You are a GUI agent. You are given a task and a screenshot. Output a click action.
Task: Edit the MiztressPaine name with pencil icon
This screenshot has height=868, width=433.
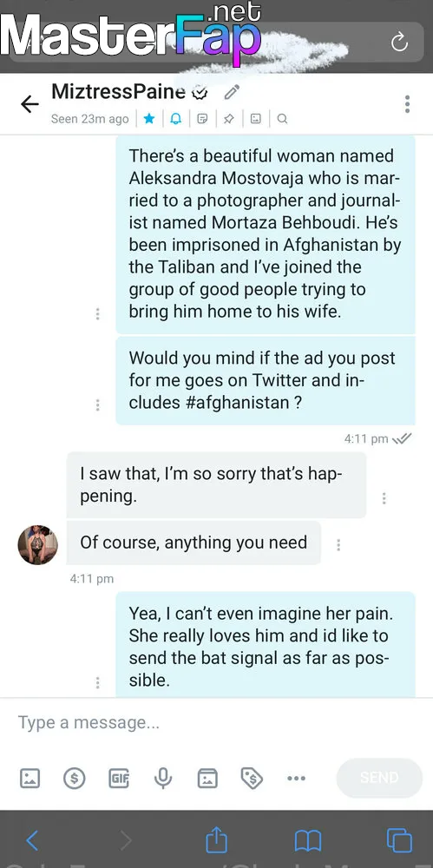tap(232, 93)
